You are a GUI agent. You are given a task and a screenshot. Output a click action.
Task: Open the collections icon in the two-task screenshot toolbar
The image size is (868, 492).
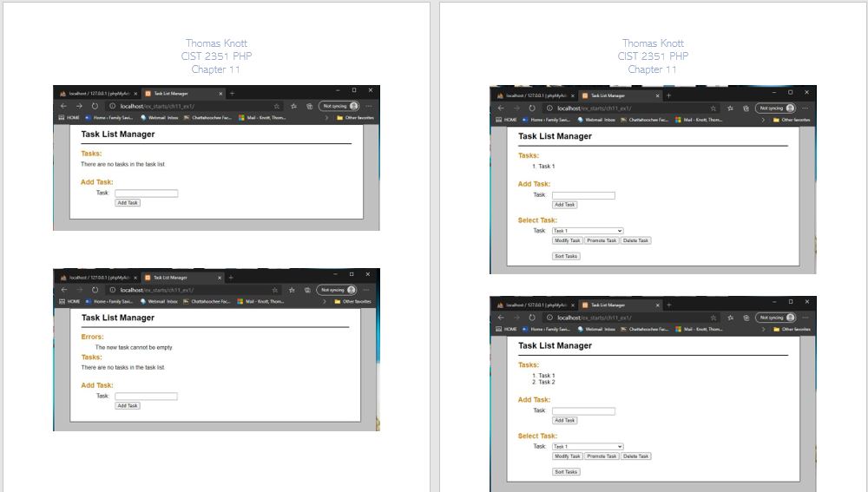(x=746, y=318)
